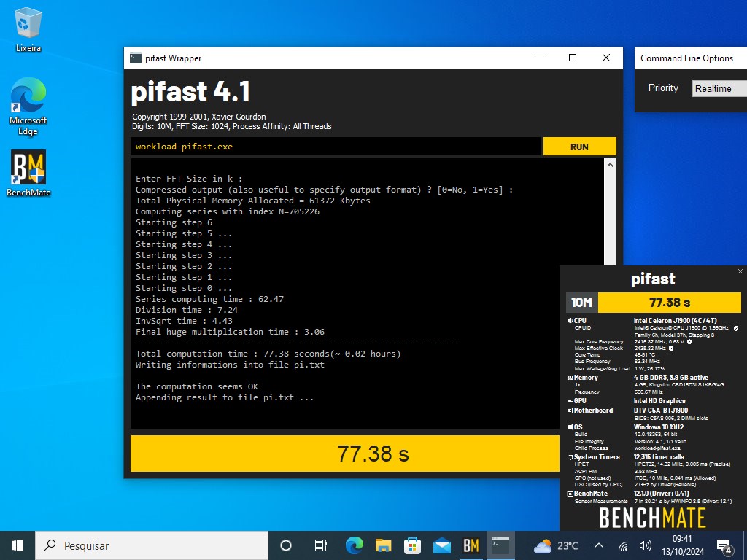Click 'The computation seems OK' line
This screenshot has width=747, height=560.
[x=197, y=386]
